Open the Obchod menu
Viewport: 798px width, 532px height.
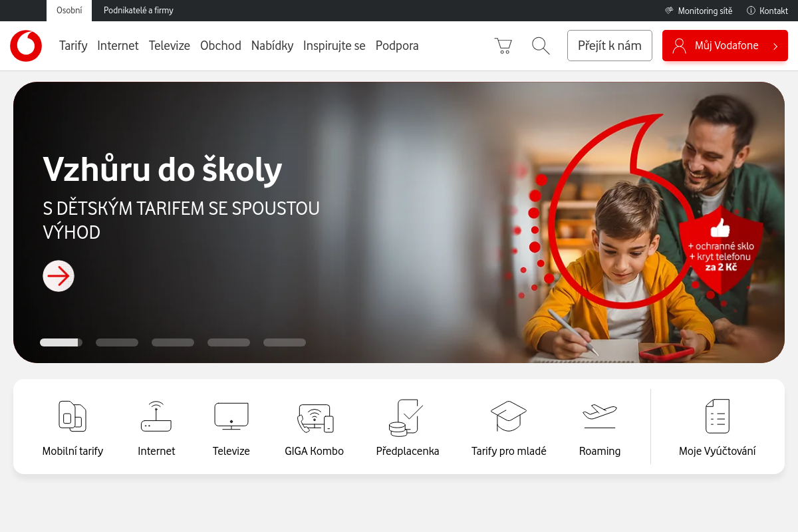221,46
